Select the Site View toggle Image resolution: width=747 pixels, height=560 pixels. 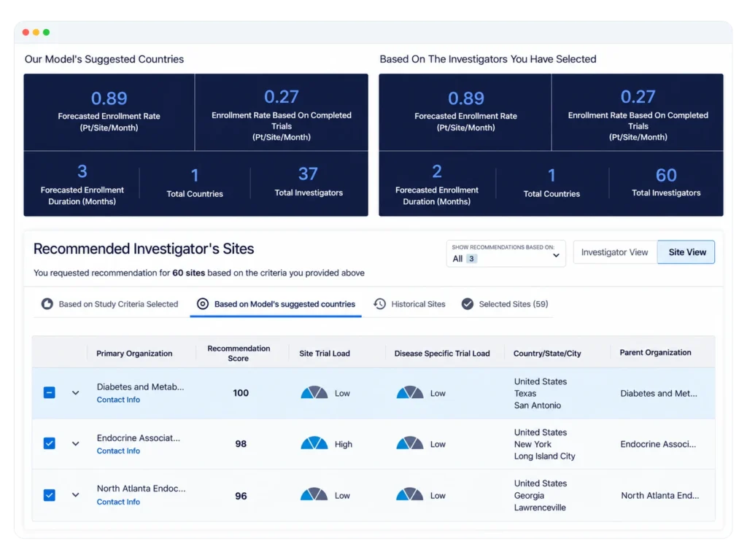(x=686, y=252)
